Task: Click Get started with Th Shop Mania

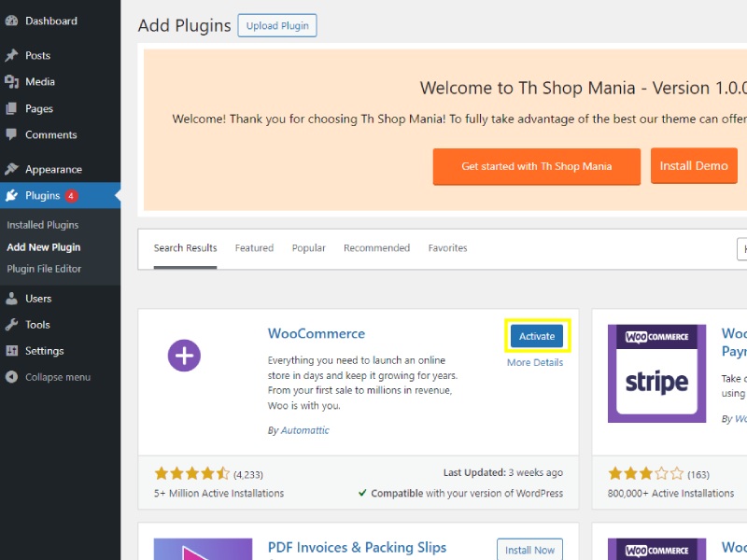Action: (536, 166)
